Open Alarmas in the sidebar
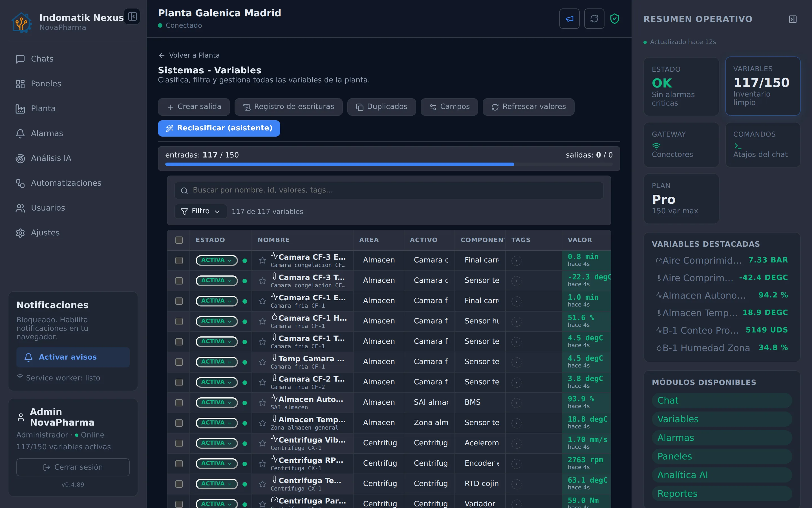812x508 pixels. click(x=73, y=133)
